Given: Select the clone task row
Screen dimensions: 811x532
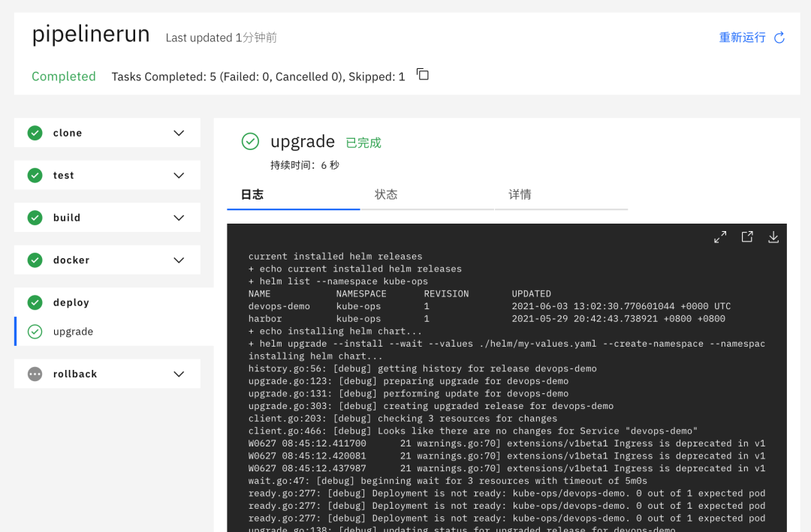Looking at the screenshot, I should point(107,133).
